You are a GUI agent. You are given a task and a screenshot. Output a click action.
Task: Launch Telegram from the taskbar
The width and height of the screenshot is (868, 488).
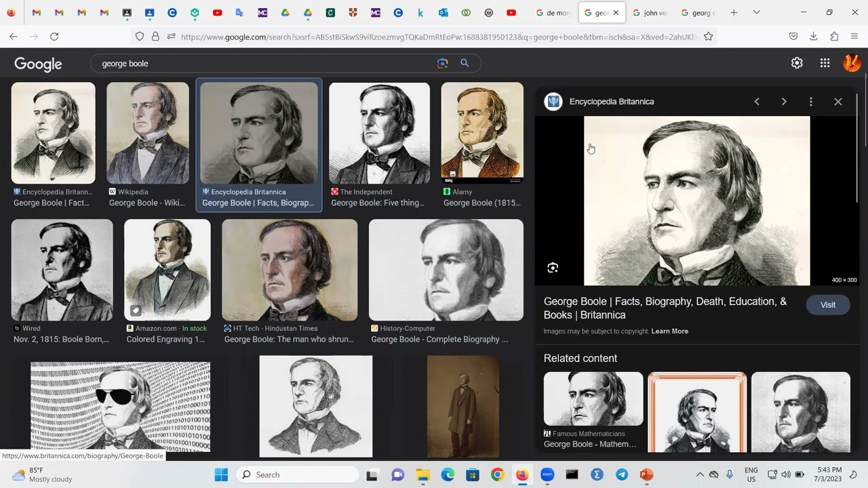[x=622, y=474]
